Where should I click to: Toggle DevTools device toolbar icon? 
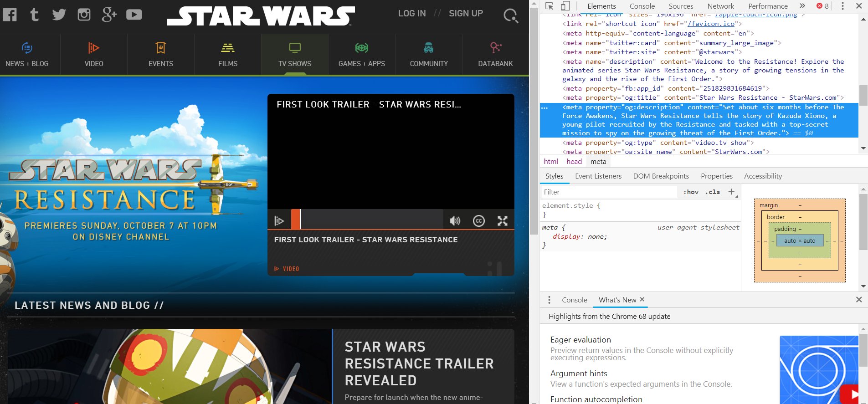pyautogui.click(x=565, y=6)
